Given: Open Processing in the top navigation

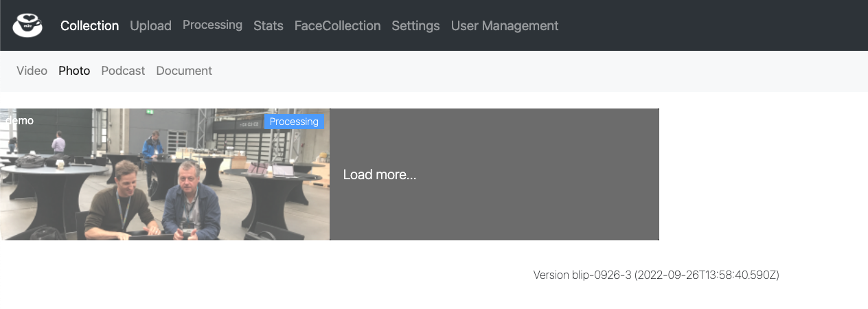Looking at the screenshot, I should coord(212,25).
